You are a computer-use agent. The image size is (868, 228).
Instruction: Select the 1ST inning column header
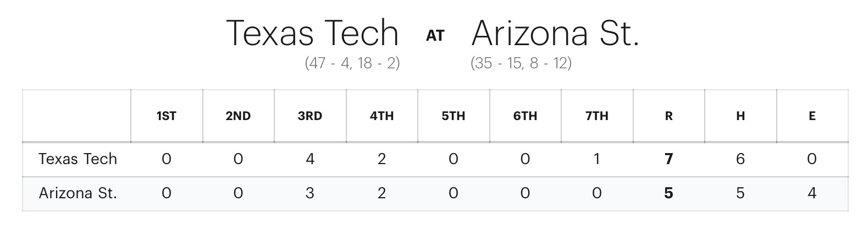tap(166, 116)
